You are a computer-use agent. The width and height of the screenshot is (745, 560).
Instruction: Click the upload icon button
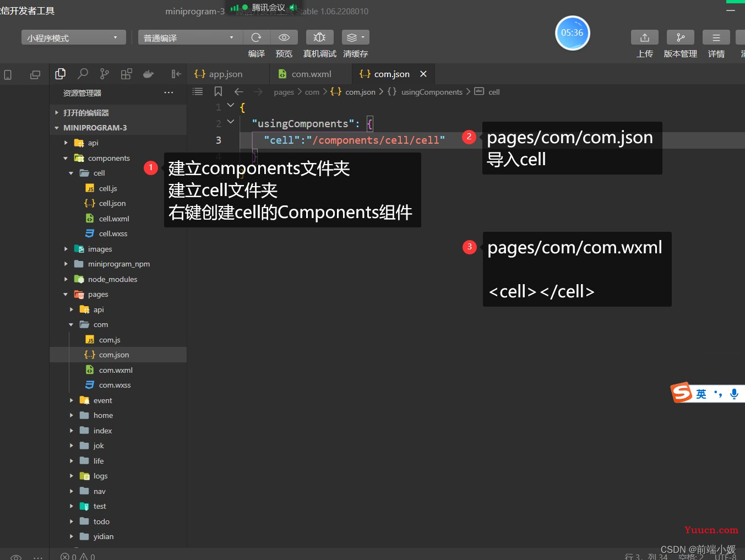[x=645, y=37]
